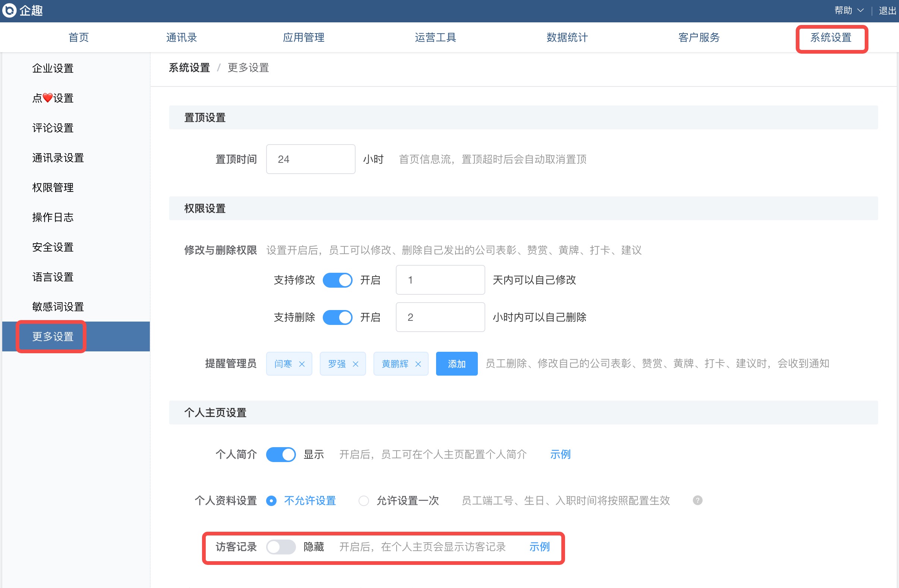899x588 pixels.
Task: Delete the 黄鹏辉 admin tag
Action: tap(418, 364)
